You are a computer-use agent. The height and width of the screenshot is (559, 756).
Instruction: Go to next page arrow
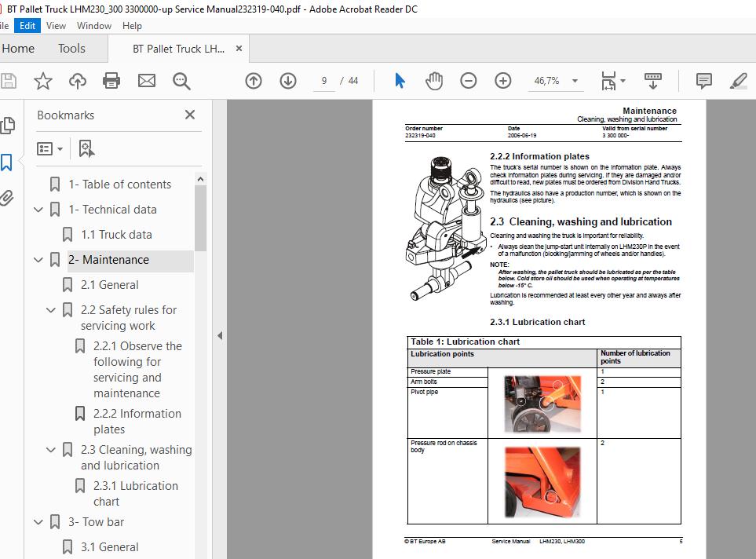tap(288, 81)
